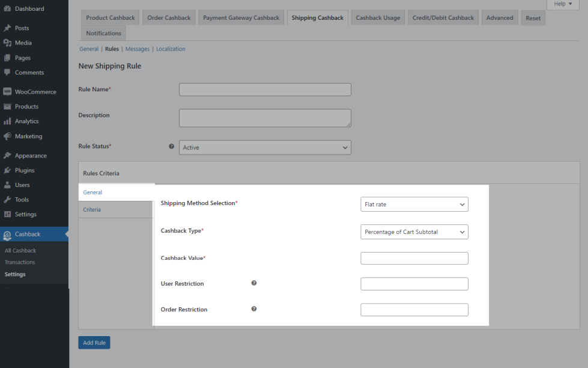Click the Add Rule button

tap(94, 343)
